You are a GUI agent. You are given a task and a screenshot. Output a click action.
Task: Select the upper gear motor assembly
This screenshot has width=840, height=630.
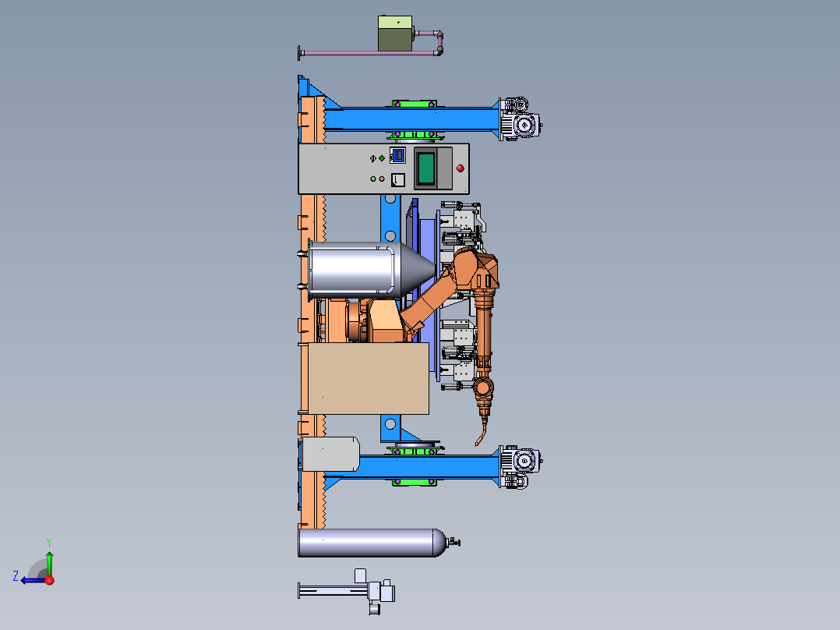pos(520,119)
